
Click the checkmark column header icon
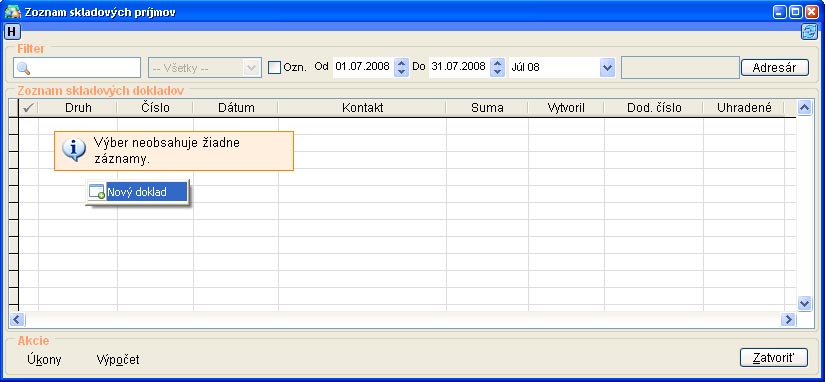click(29, 107)
